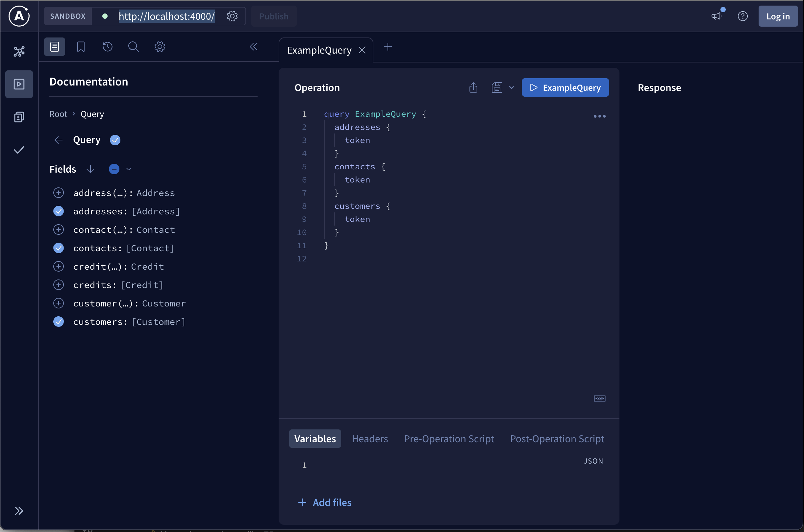Open the dropdown arrow beside the save icon
The width and height of the screenshot is (804, 532).
click(x=512, y=87)
